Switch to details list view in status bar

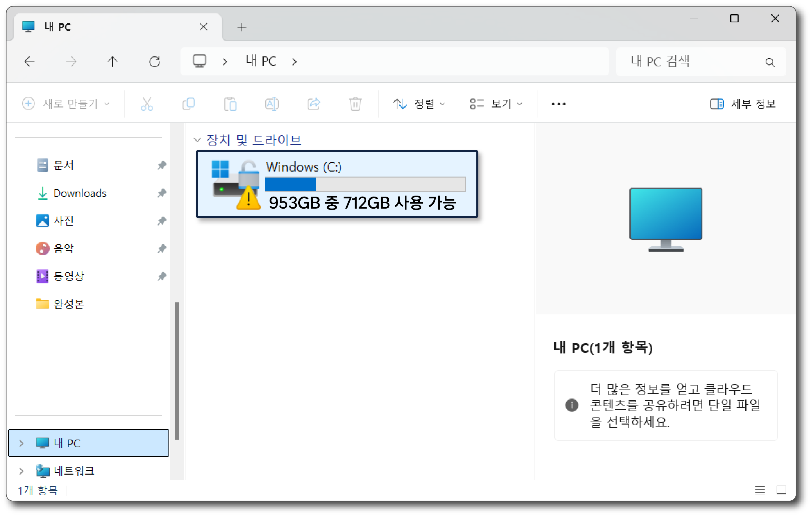[x=760, y=490]
